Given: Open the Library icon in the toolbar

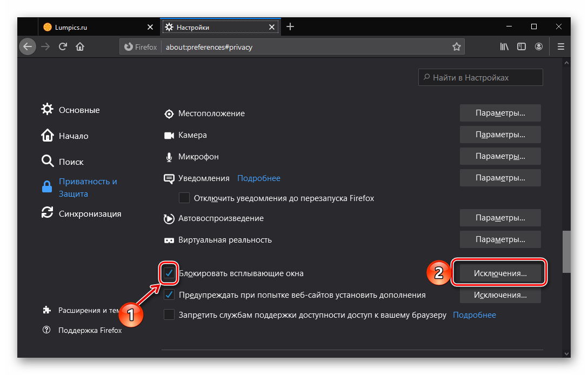Looking at the screenshot, I should tap(504, 47).
